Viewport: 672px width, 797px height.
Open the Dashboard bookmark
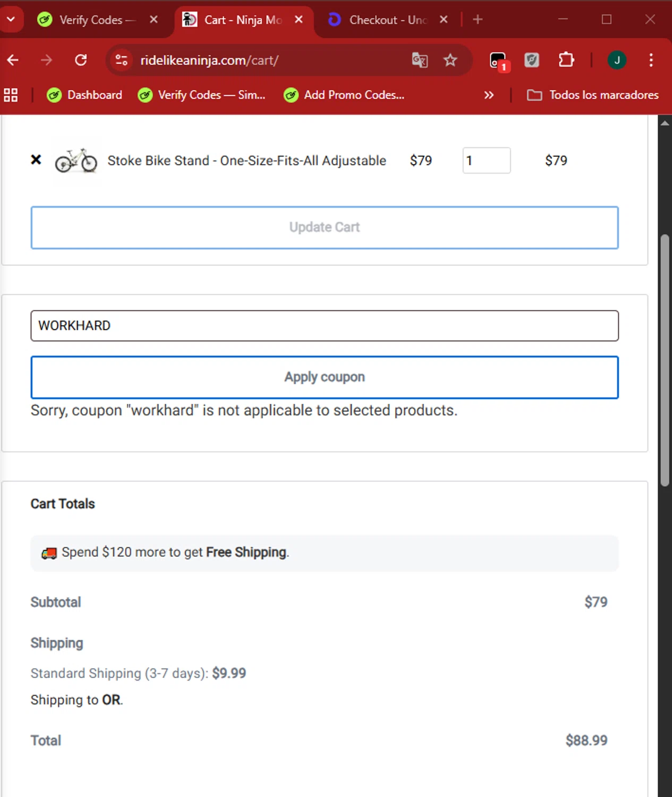click(84, 95)
